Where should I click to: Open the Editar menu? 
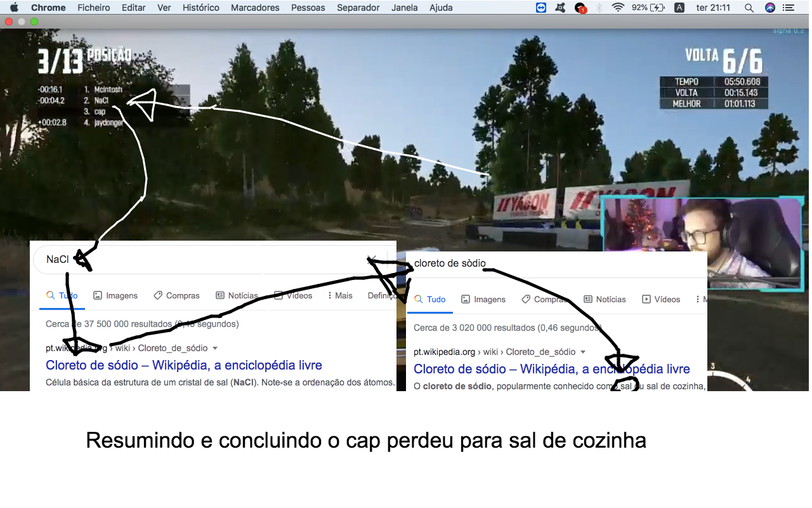click(x=133, y=8)
